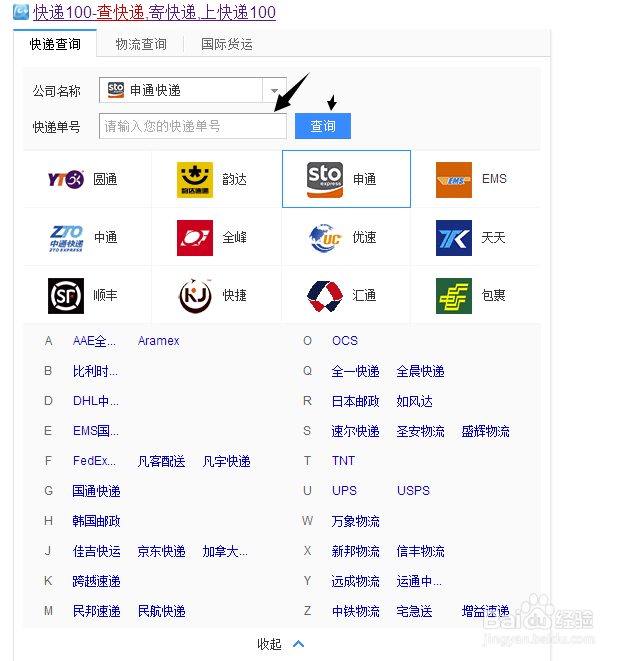Open the 万象物流 link

click(x=355, y=521)
